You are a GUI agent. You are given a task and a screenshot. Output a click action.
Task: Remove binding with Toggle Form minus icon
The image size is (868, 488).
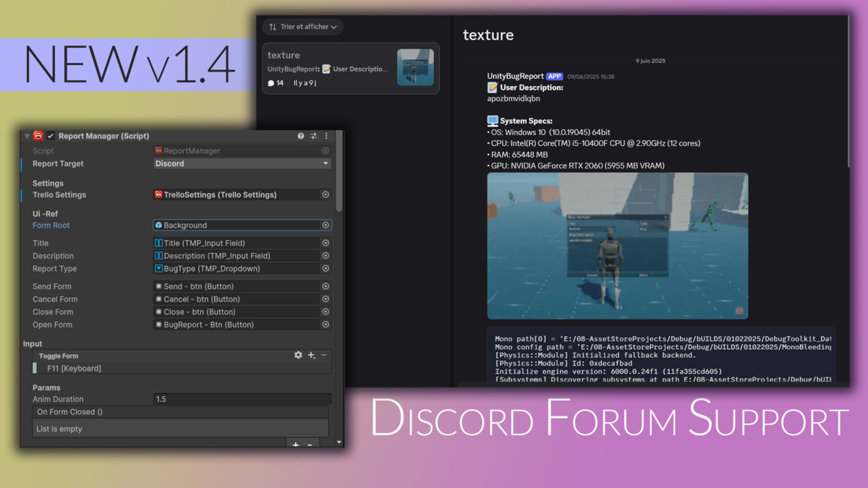click(324, 356)
